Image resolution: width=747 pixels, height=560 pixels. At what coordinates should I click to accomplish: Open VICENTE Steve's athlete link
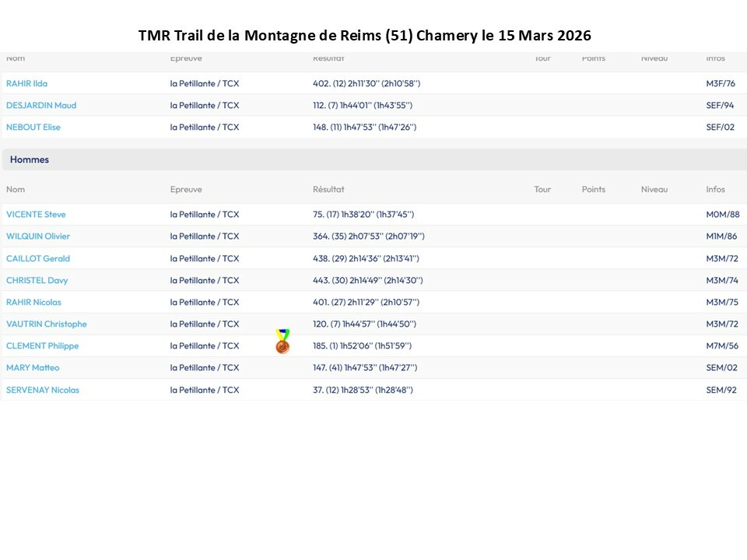coord(36,214)
